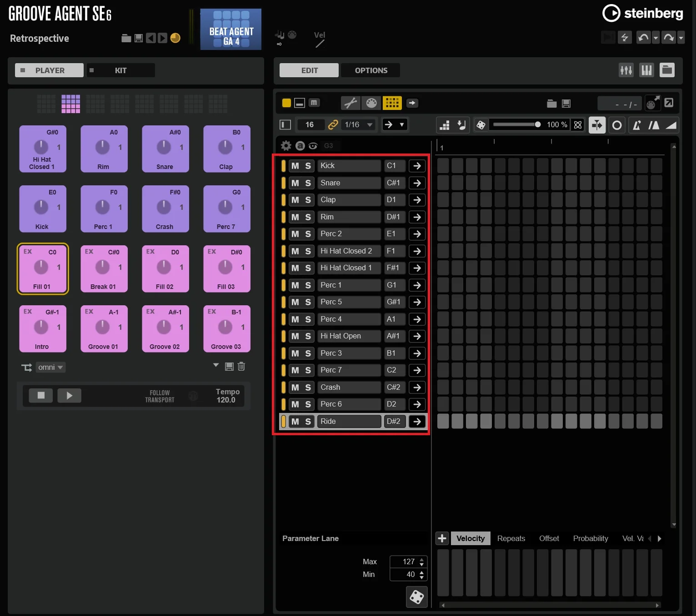Image resolution: width=696 pixels, height=616 pixels.
Task: Switch to the KIT tab
Action: tap(120, 70)
